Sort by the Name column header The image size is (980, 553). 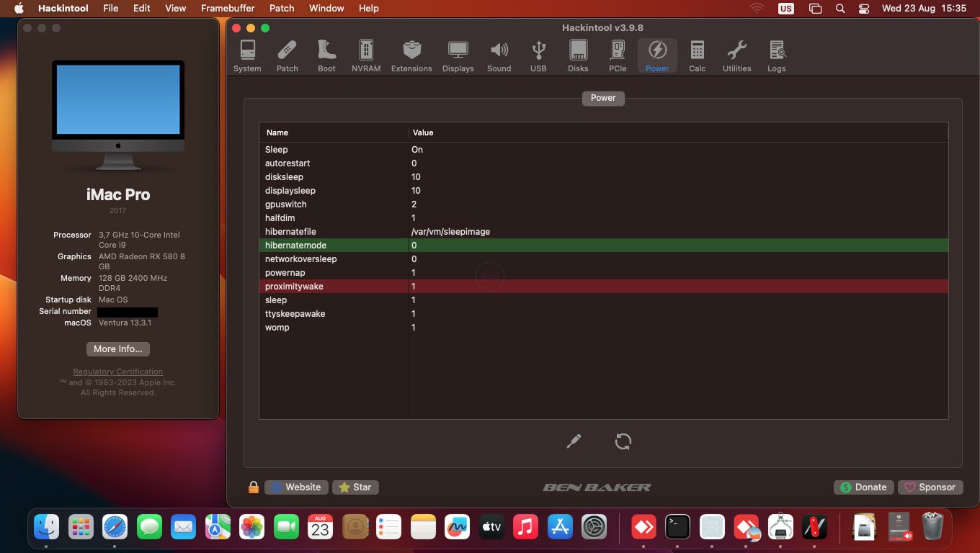[334, 132]
